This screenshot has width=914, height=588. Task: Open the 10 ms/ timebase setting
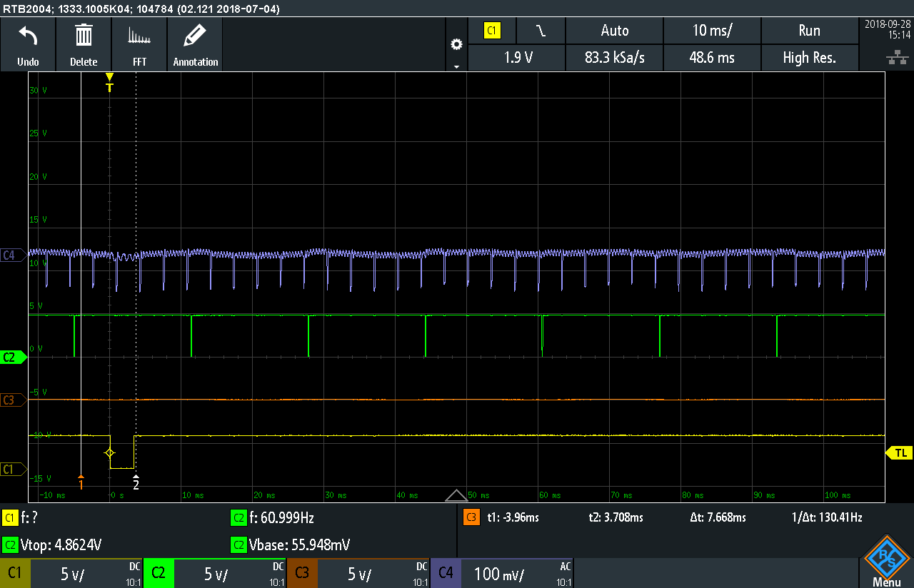click(712, 31)
